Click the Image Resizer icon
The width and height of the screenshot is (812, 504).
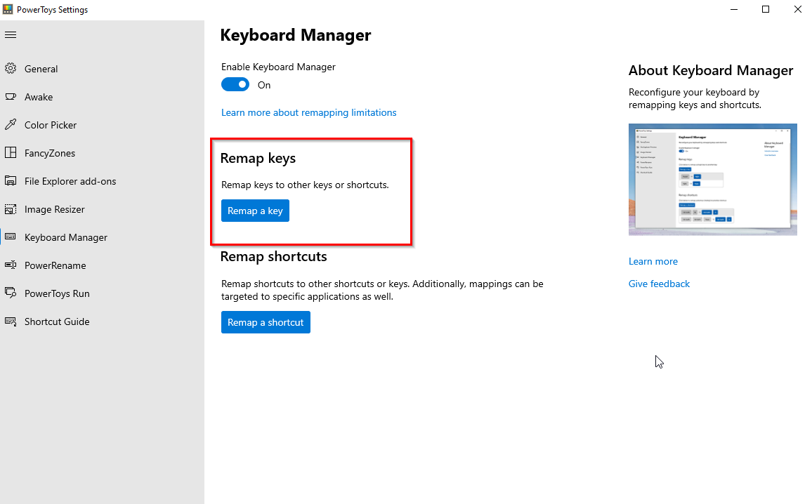click(x=11, y=209)
